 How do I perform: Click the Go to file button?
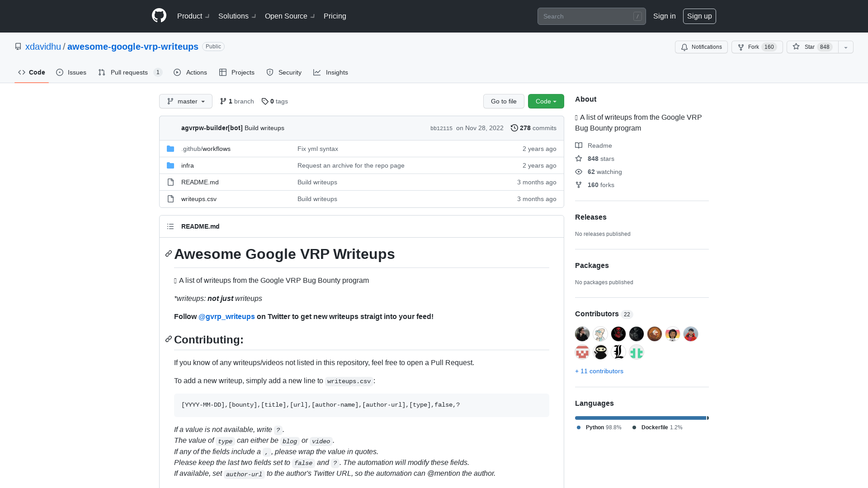click(x=504, y=101)
